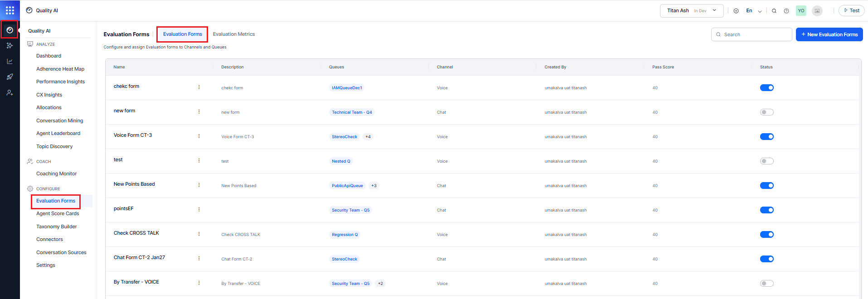Open three-dot menu for Voice Form CT-3
The width and height of the screenshot is (868, 299).
(x=199, y=136)
